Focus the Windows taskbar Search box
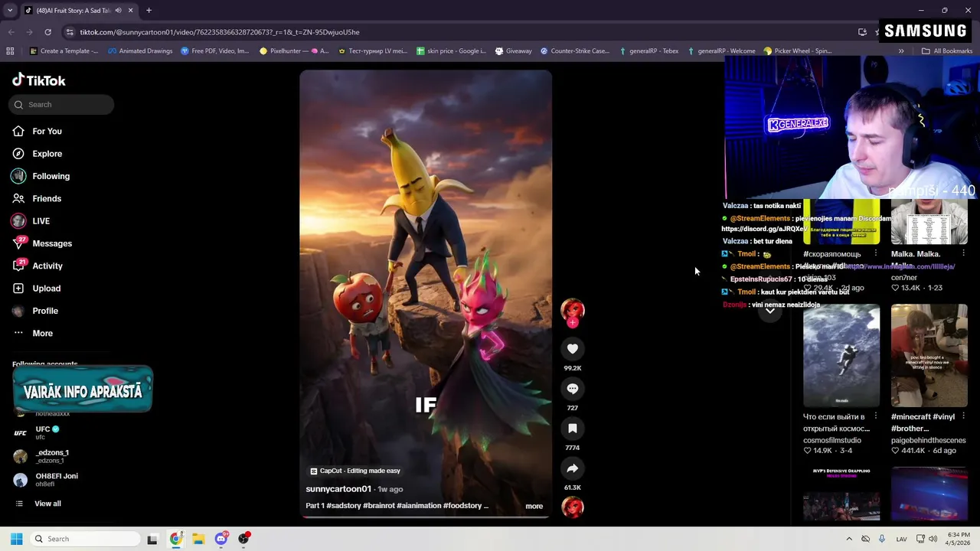Screen dimensions: 980x551 click(84, 539)
